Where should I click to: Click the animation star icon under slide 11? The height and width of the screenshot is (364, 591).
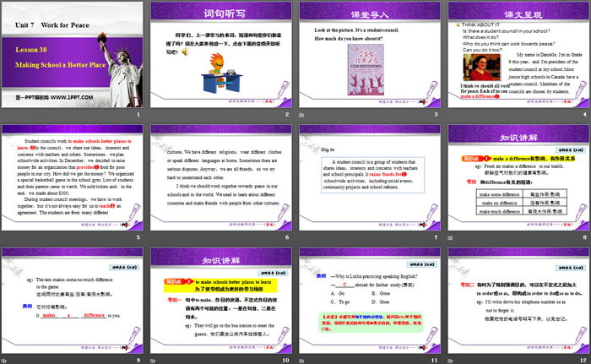point(301,361)
